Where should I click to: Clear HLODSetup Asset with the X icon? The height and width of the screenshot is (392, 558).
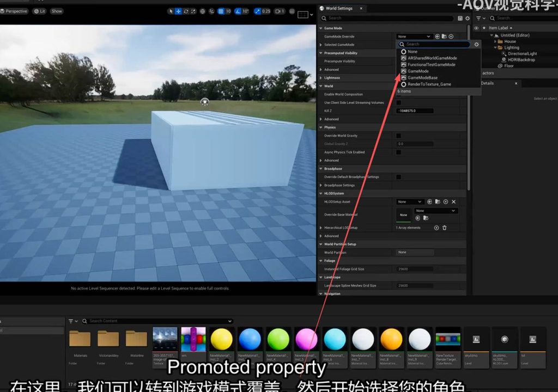pyautogui.click(x=453, y=202)
